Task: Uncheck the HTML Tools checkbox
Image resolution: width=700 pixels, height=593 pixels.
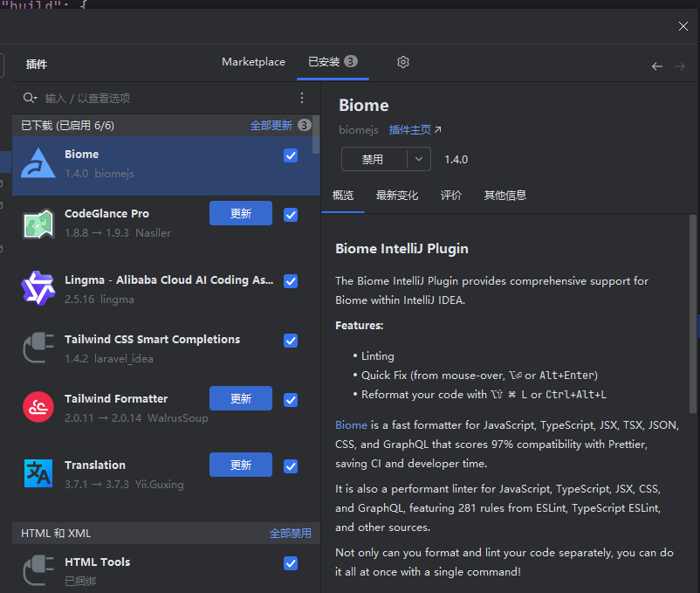Action: (291, 563)
